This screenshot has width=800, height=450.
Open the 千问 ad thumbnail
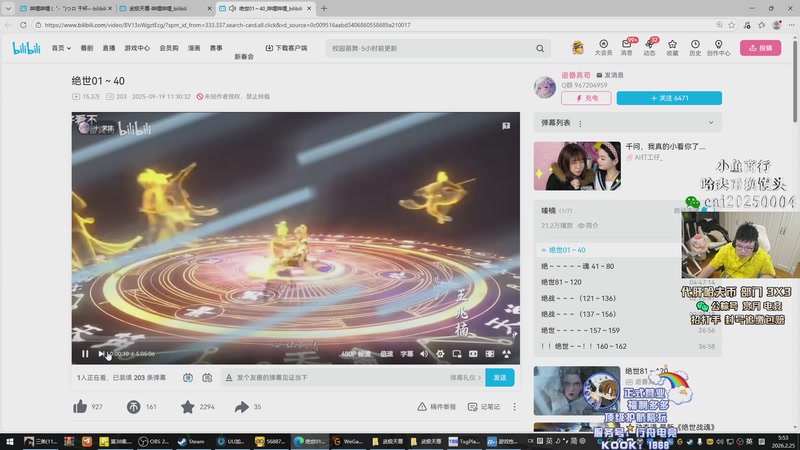tap(577, 166)
